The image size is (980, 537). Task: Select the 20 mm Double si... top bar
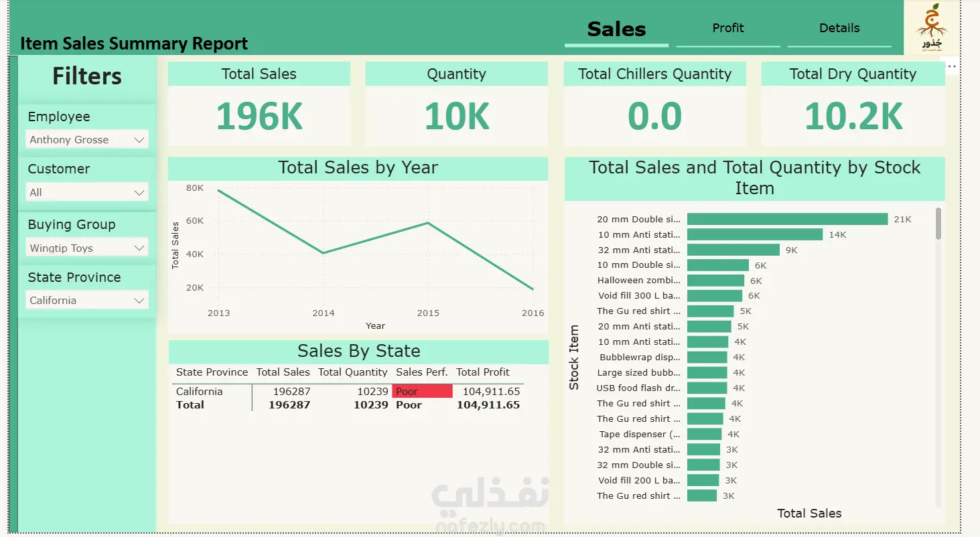point(787,219)
